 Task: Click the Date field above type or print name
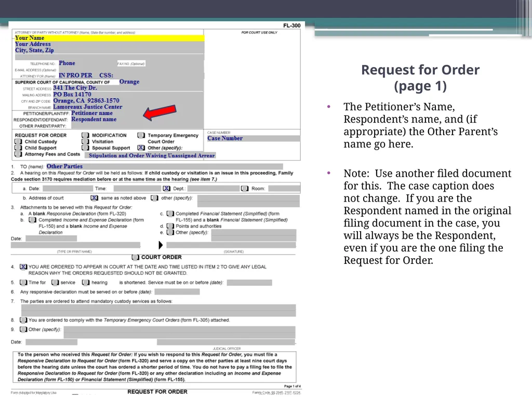coord(51,238)
